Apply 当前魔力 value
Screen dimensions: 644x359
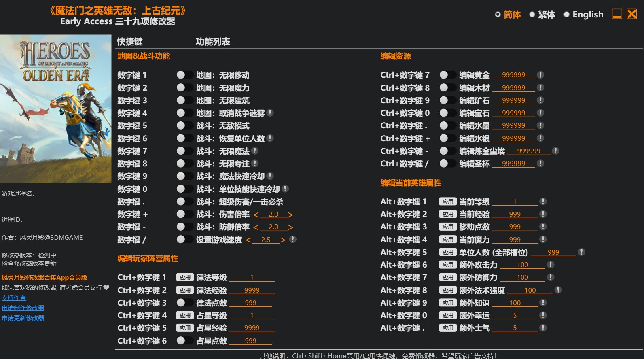448,239
